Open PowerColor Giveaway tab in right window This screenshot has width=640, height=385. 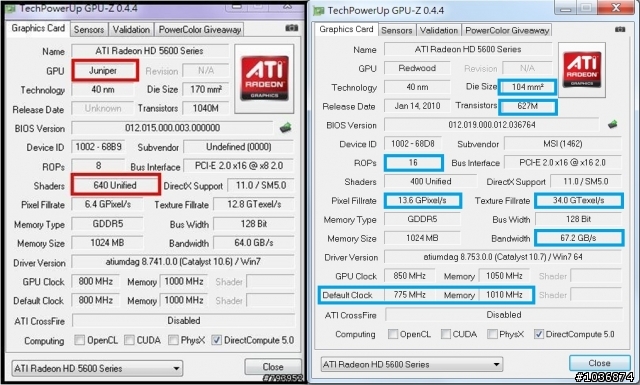tap(507, 31)
